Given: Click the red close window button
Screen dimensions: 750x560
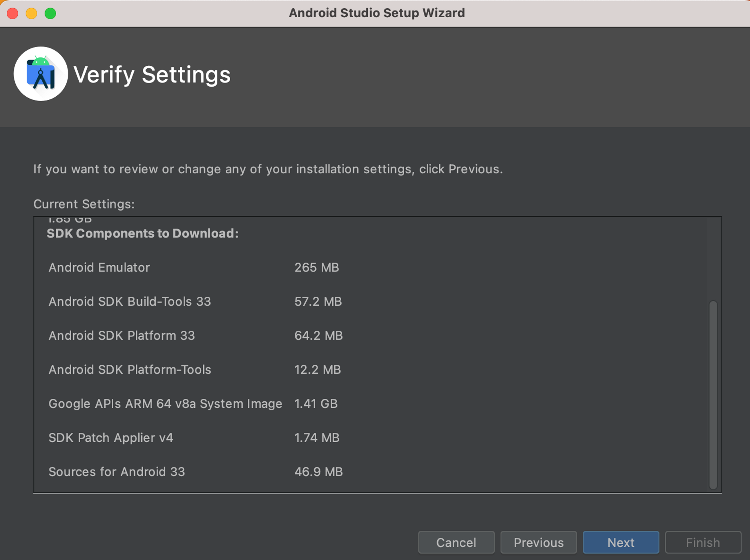Looking at the screenshot, I should coord(13,14).
